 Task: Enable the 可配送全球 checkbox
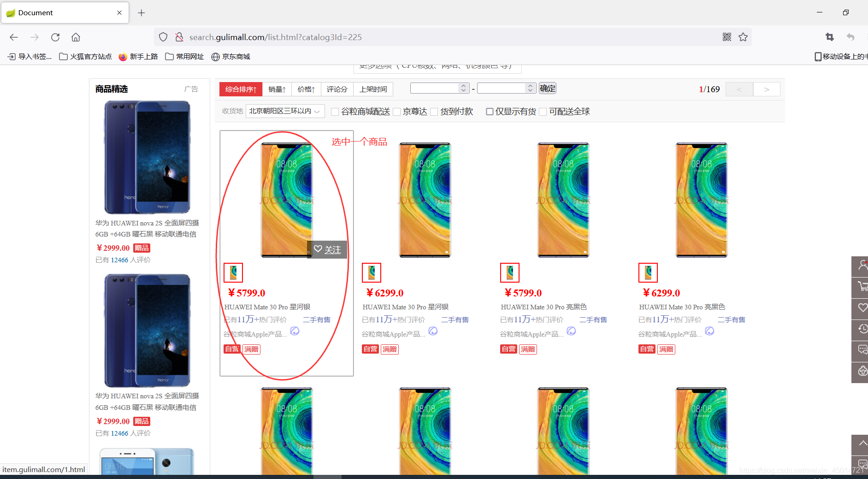point(543,112)
